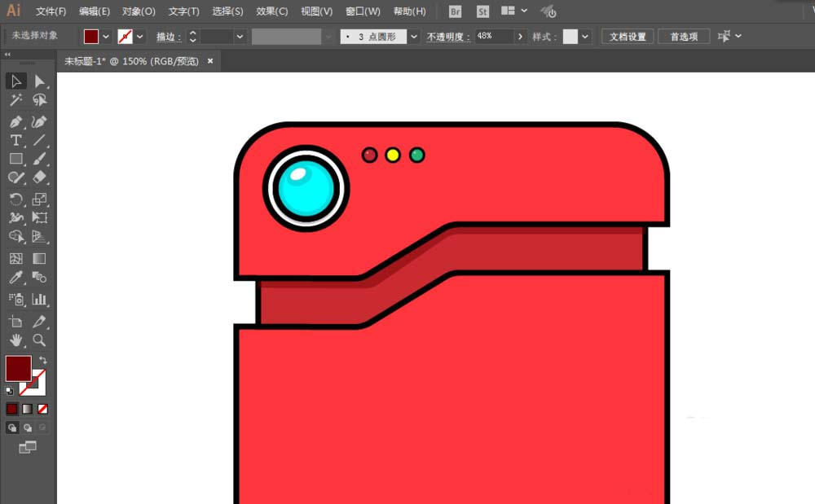This screenshot has width=815, height=504.
Task: Activate the Gradient tool
Action: 39,258
